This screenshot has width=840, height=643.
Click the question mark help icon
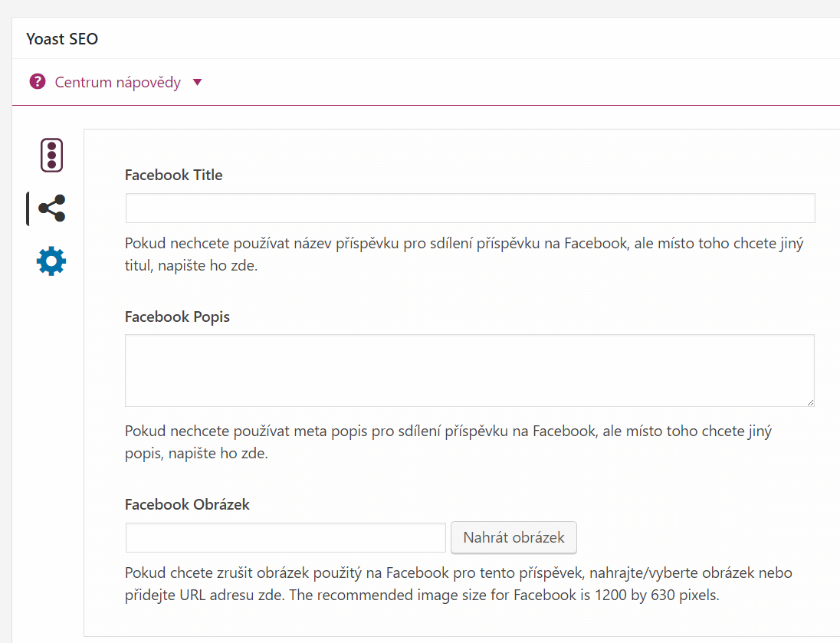[38, 81]
